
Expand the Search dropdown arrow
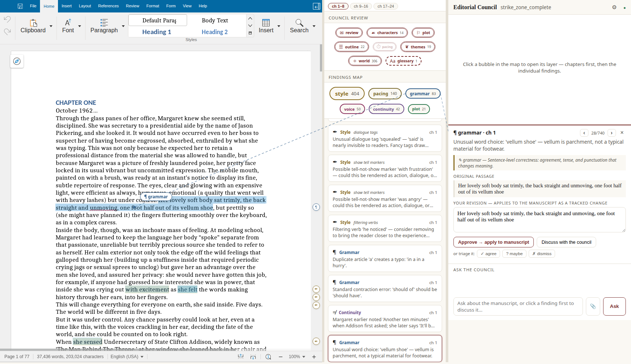[314, 26]
